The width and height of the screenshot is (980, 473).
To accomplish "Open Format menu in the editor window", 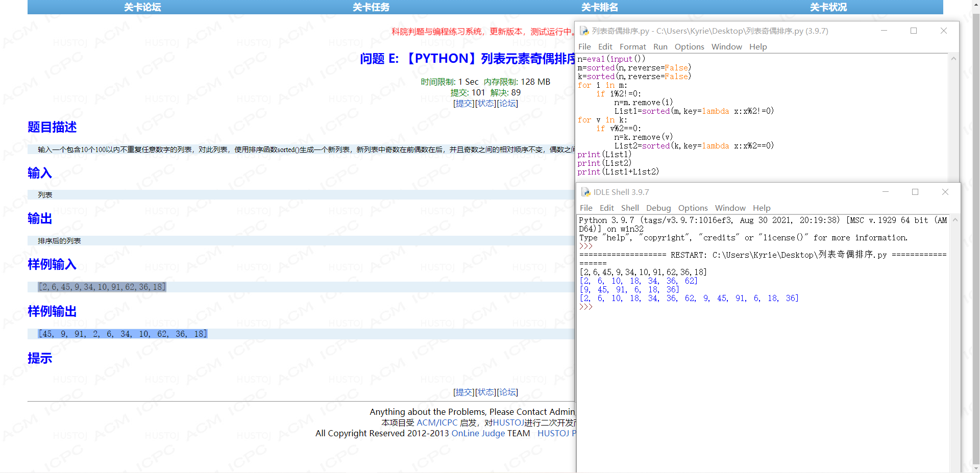I will pos(632,47).
